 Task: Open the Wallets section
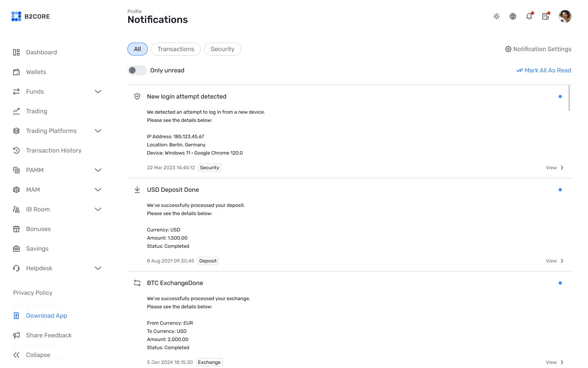36,72
